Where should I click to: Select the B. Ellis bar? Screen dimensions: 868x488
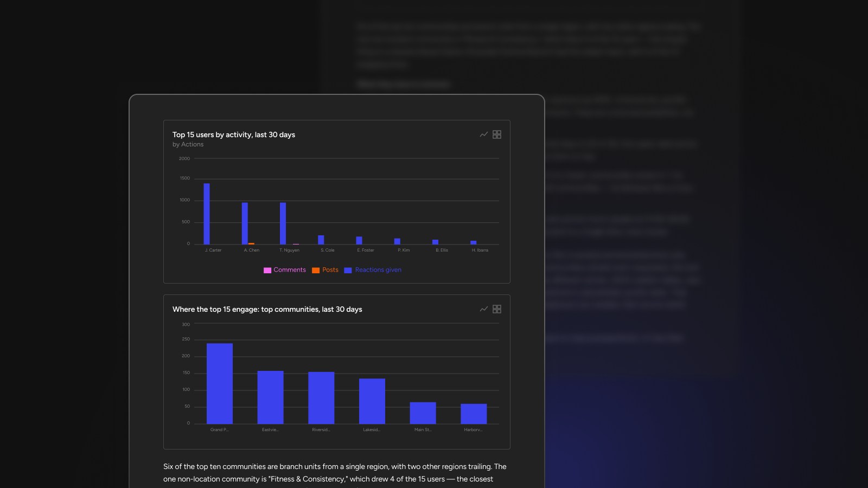pyautogui.click(x=435, y=242)
